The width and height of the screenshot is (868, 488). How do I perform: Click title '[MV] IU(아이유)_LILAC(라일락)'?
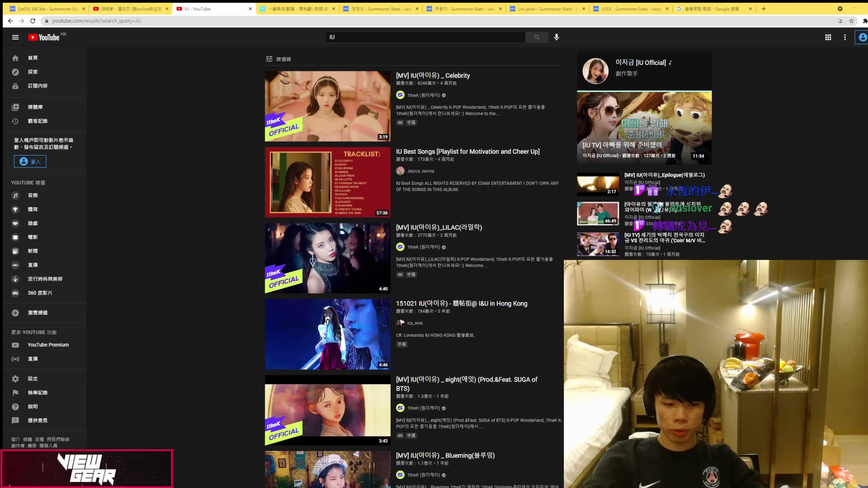coord(439,227)
